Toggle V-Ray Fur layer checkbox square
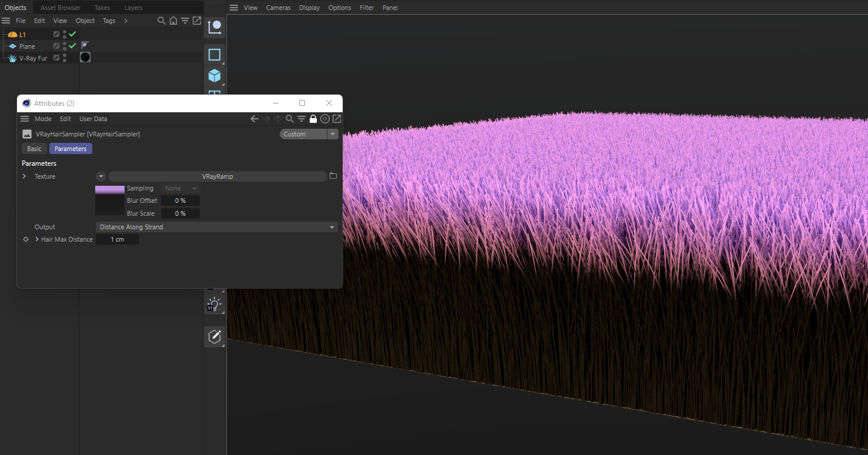Screen dimensions: 868x455 pos(56,58)
